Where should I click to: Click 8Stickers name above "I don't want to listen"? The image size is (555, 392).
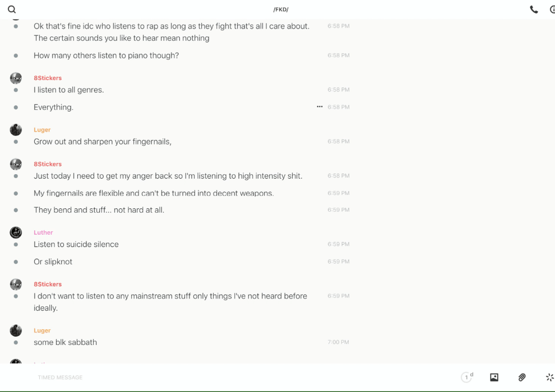(48, 284)
